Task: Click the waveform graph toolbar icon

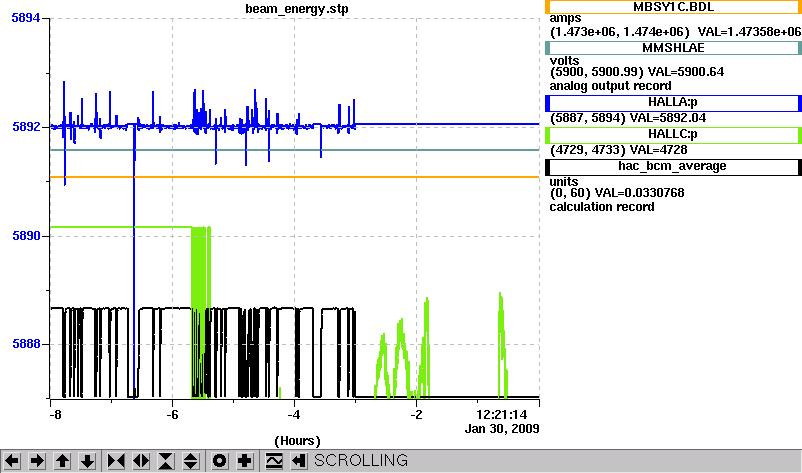Action: click(x=274, y=461)
